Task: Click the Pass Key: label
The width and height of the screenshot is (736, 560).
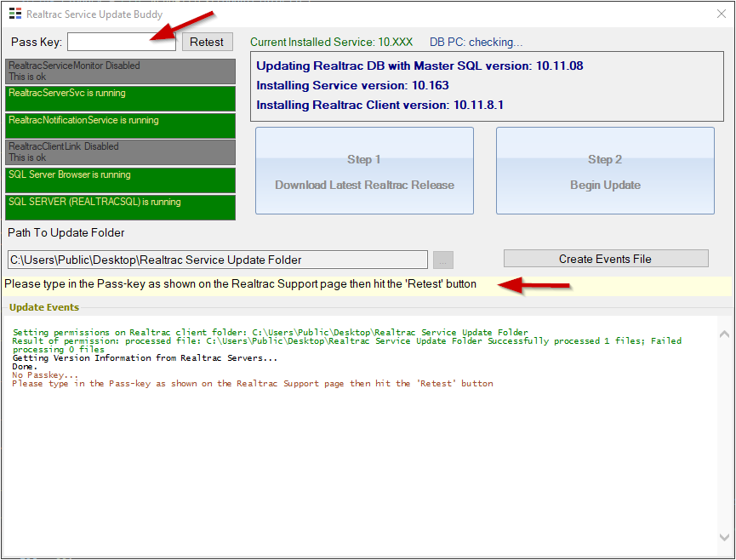Action: [x=37, y=43]
